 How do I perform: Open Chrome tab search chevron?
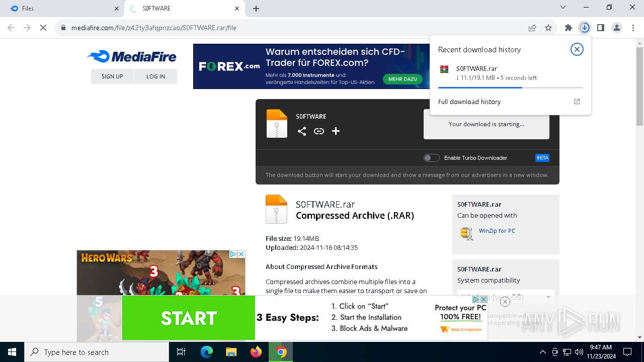(x=563, y=8)
